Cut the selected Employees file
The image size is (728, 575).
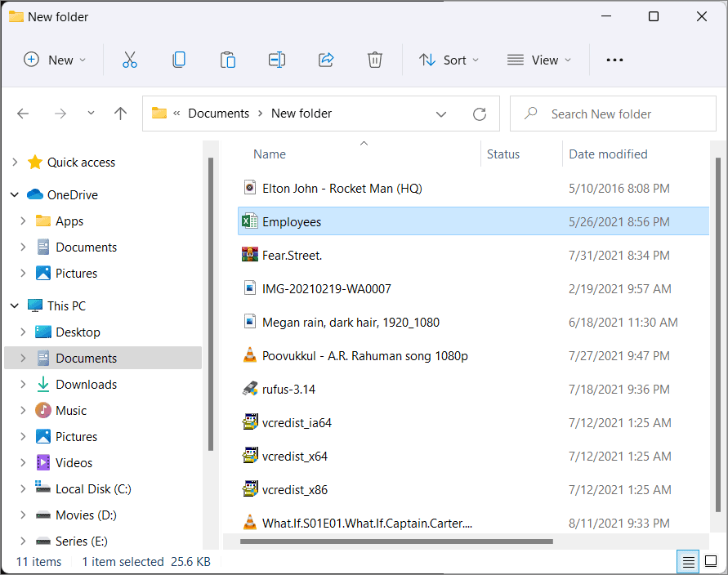tap(130, 59)
